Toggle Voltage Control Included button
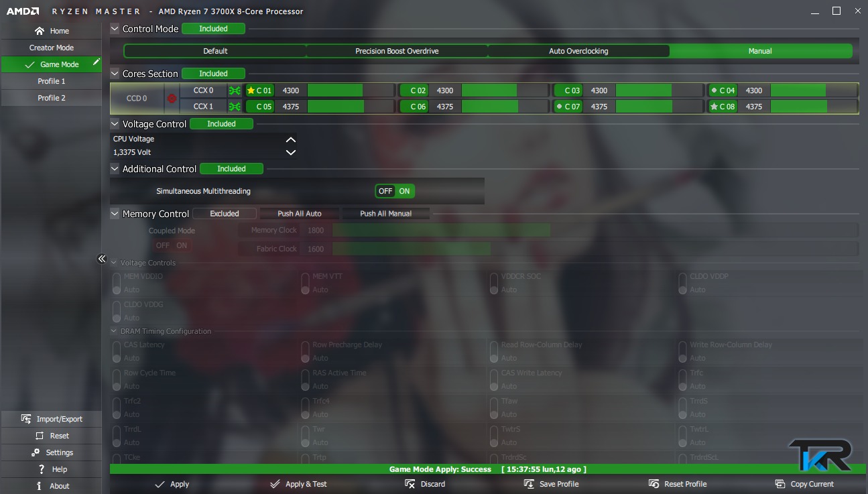868x494 pixels. (221, 124)
